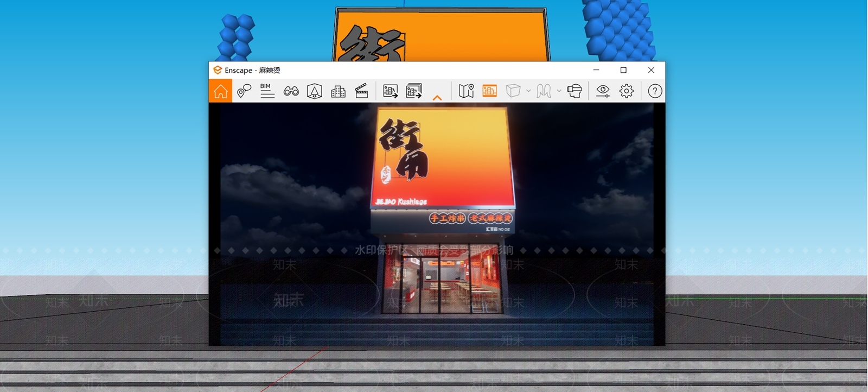This screenshot has height=392, width=868.
Task: Enable the VR Headset icon
Action: [575, 91]
